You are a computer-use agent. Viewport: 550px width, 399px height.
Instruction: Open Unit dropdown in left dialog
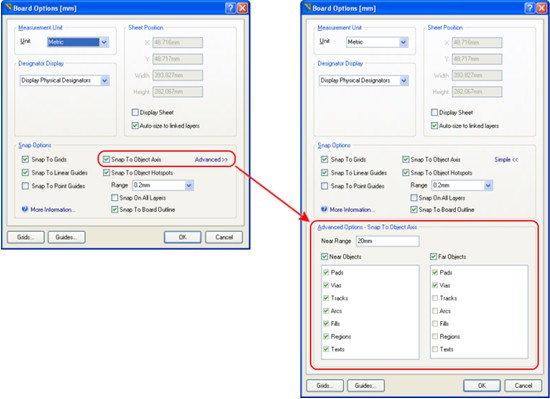point(104,42)
